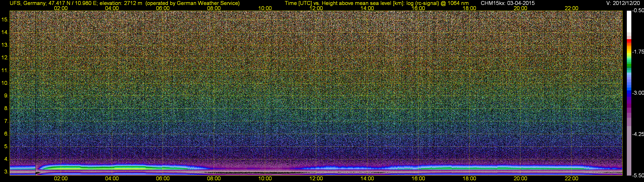Viewport: 644px width, 182px height.
Task: Click the 15 km height axis label
Action: [5, 19]
